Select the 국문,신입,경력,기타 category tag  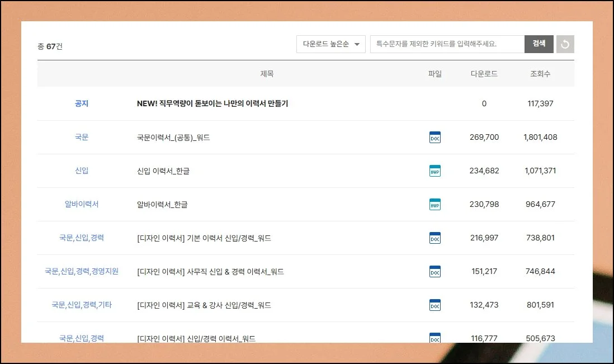[x=82, y=305]
